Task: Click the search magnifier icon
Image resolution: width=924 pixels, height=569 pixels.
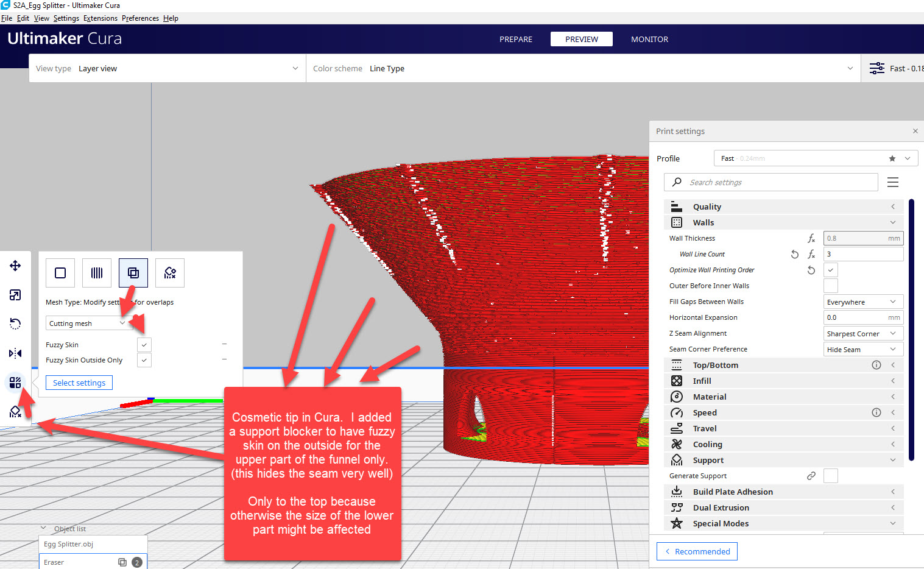Action: [x=677, y=182]
